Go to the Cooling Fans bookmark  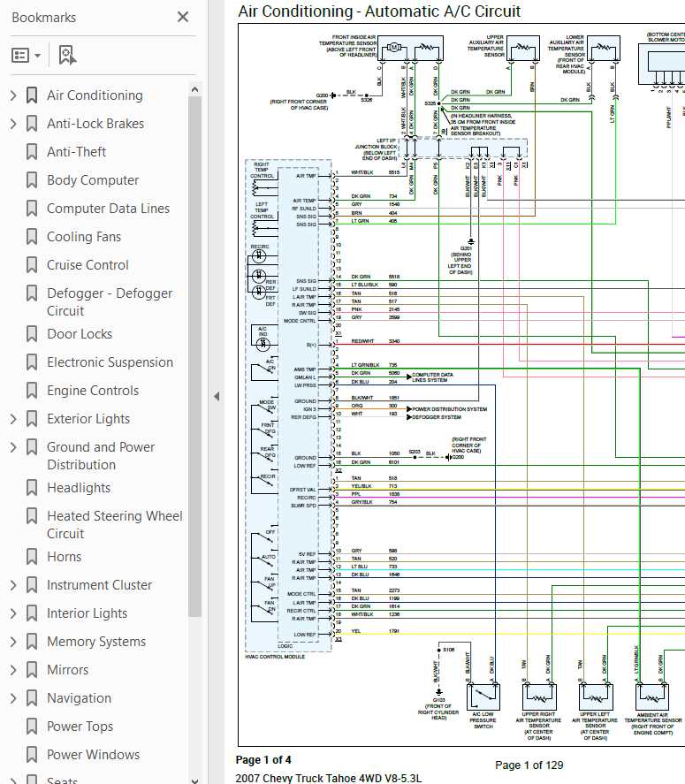(x=84, y=237)
